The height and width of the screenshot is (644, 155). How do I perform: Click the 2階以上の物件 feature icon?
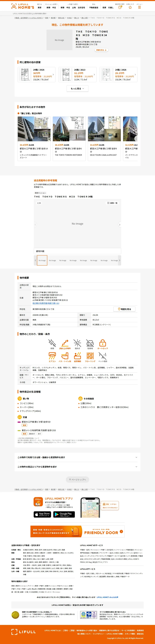[65, 343]
